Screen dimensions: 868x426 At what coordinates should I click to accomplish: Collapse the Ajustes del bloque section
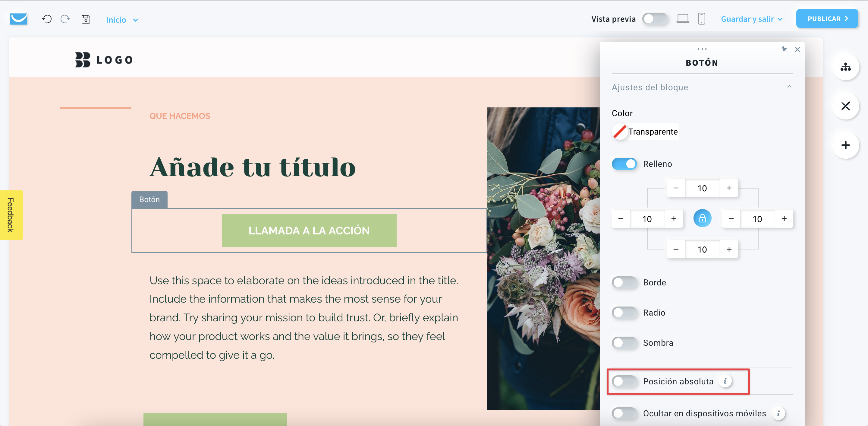(x=702, y=87)
